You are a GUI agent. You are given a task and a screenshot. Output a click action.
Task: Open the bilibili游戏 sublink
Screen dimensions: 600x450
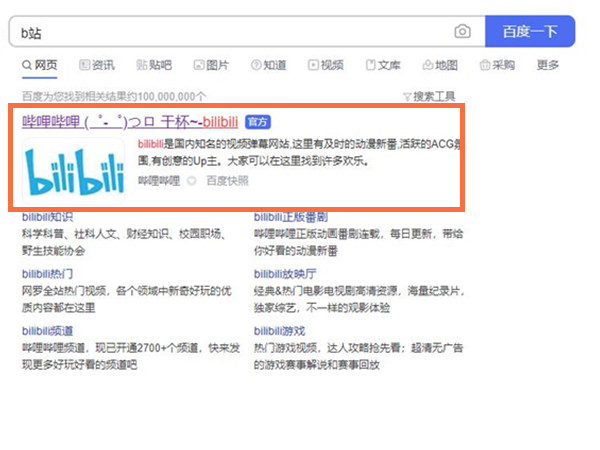point(279,331)
